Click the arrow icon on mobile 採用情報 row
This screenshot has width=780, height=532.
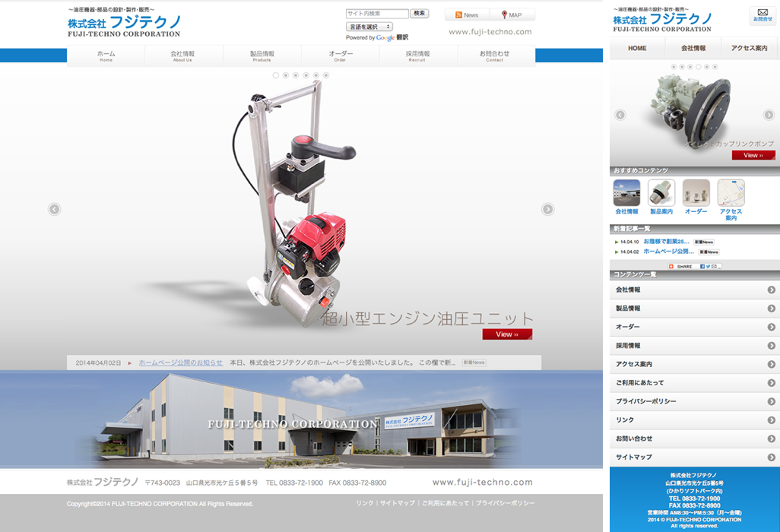(771, 346)
